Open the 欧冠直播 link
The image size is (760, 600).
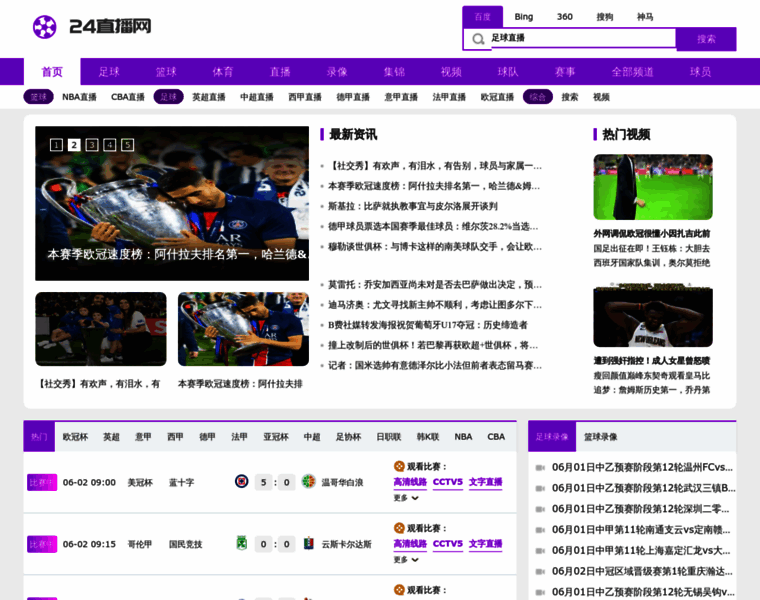click(497, 97)
